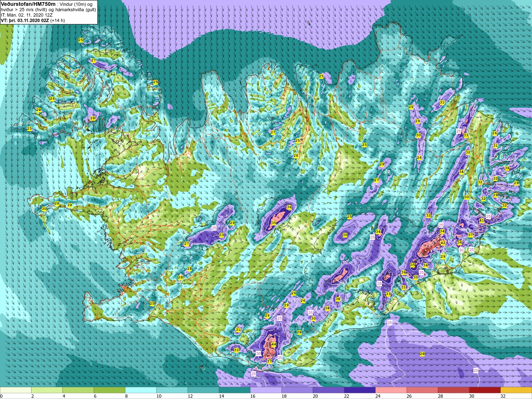This screenshot has width=532, height=399.
Task: Select the salmon 26–28 legend swatch
Action: (422, 390)
